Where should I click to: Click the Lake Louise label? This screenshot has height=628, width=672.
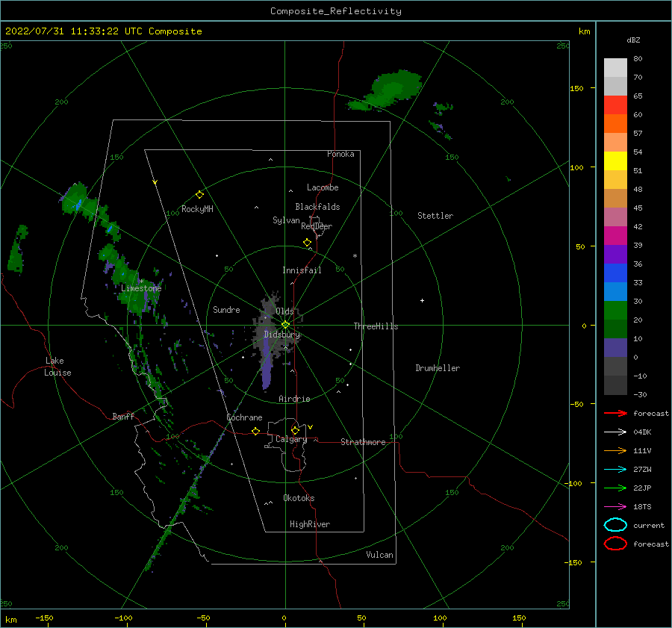click(57, 367)
